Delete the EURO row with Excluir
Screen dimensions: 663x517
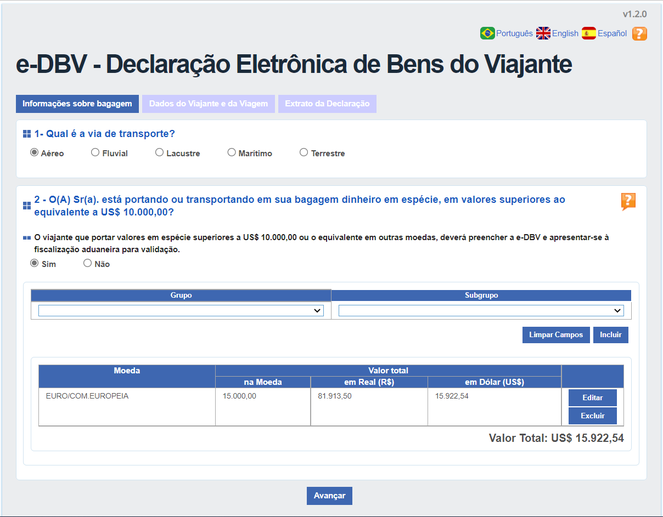[592, 415]
